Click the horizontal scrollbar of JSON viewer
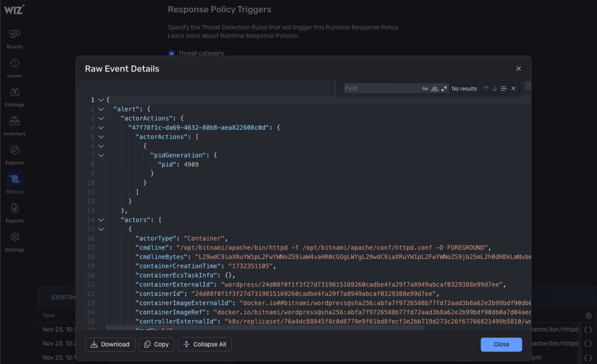597x364 pixels. coord(265,328)
